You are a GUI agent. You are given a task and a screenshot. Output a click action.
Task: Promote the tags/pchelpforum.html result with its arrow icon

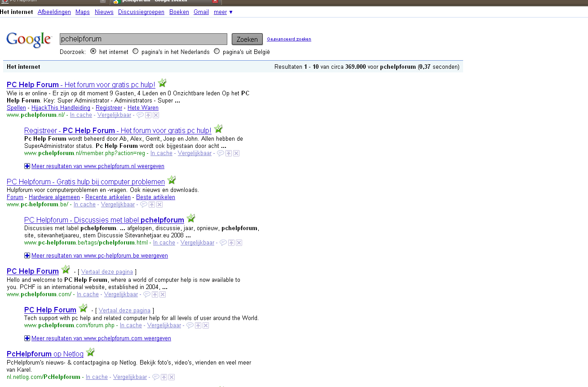pyautogui.click(x=231, y=243)
